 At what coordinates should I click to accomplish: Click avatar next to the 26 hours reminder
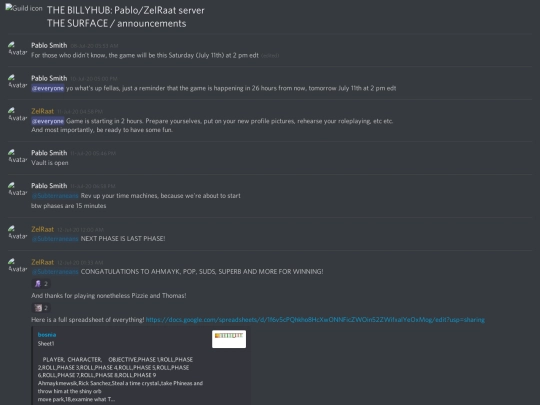(17, 82)
